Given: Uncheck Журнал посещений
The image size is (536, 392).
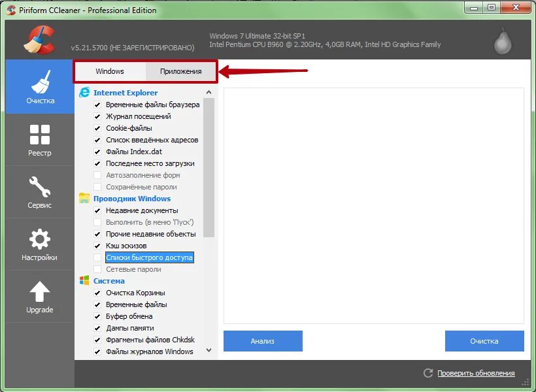Looking at the screenshot, I should [x=97, y=116].
